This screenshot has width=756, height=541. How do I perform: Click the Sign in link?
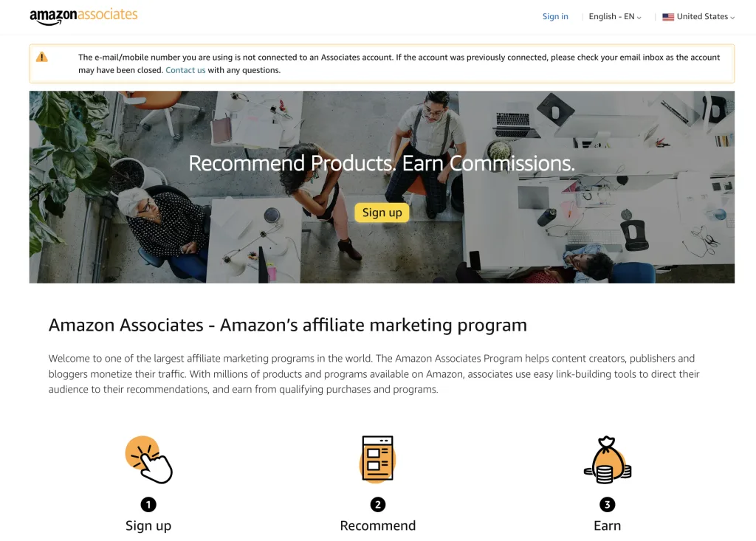pyautogui.click(x=555, y=16)
